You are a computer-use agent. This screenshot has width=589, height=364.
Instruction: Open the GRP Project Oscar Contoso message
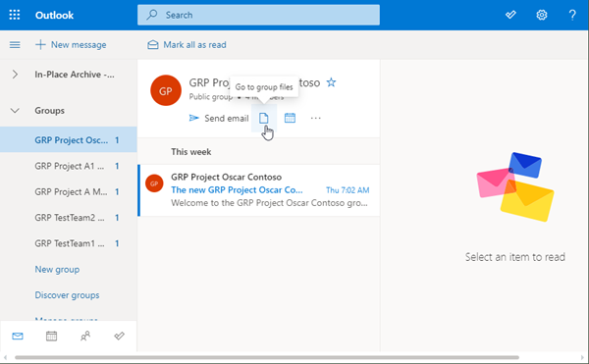pyautogui.click(x=259, y=190)
